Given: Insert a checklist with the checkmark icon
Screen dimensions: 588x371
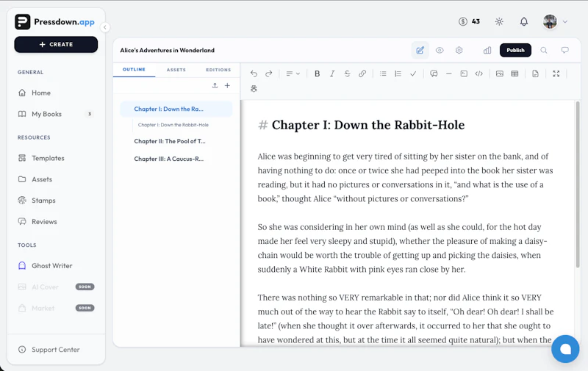Looking at the screenshot, I should coord(413,73).
